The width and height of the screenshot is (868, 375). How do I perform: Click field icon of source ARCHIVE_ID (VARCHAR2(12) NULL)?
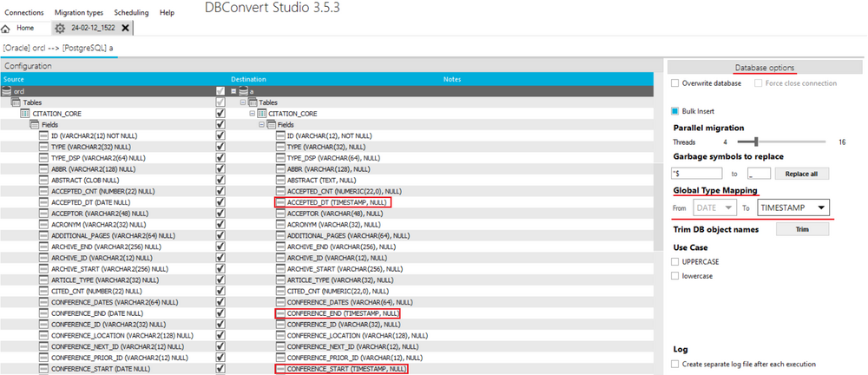(x=43, y=258)
